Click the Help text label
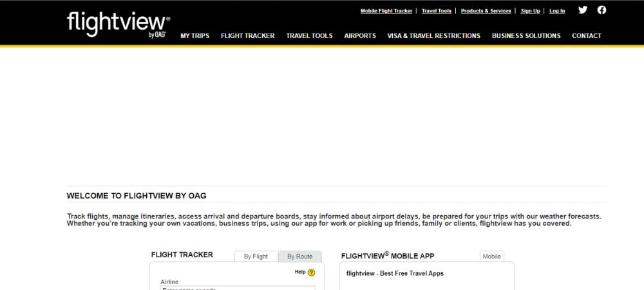This screenshot has height=290, width=644. tap(300, 272)
